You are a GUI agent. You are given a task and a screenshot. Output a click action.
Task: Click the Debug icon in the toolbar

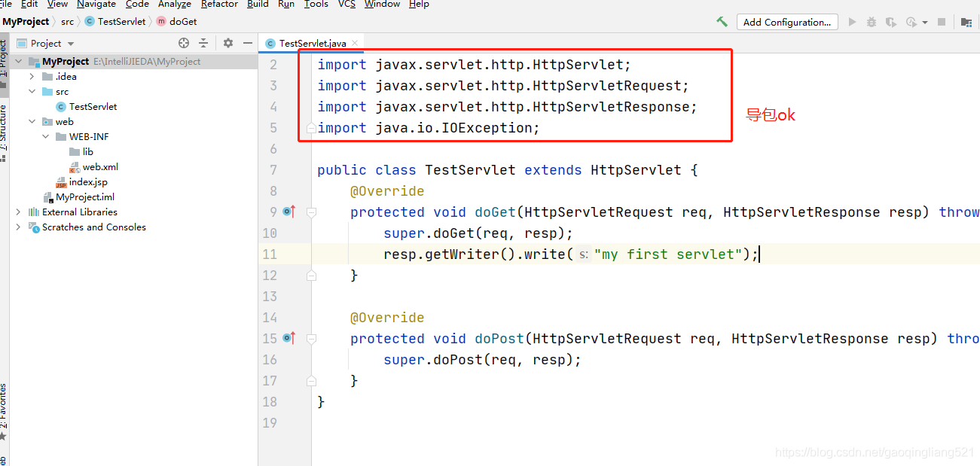click(871, 22)
